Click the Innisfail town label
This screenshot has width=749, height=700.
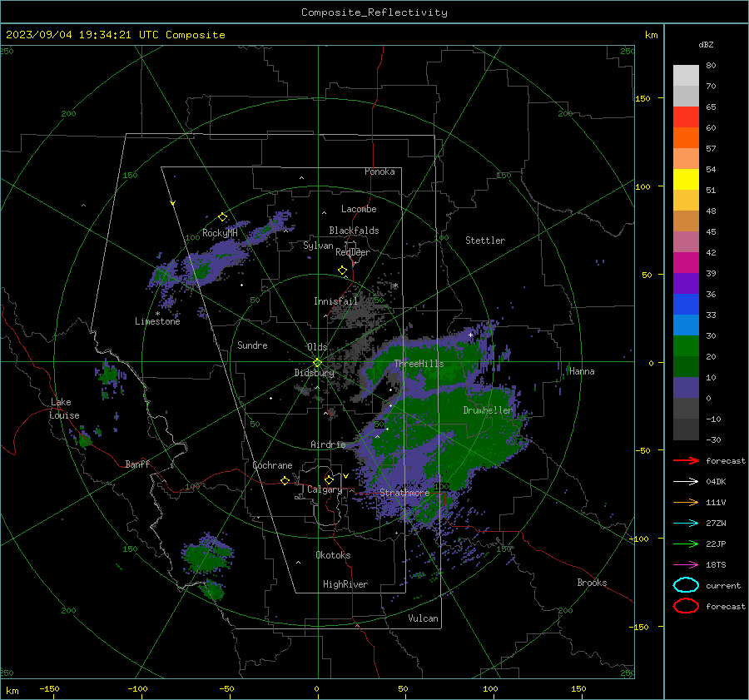click(335, 301)
